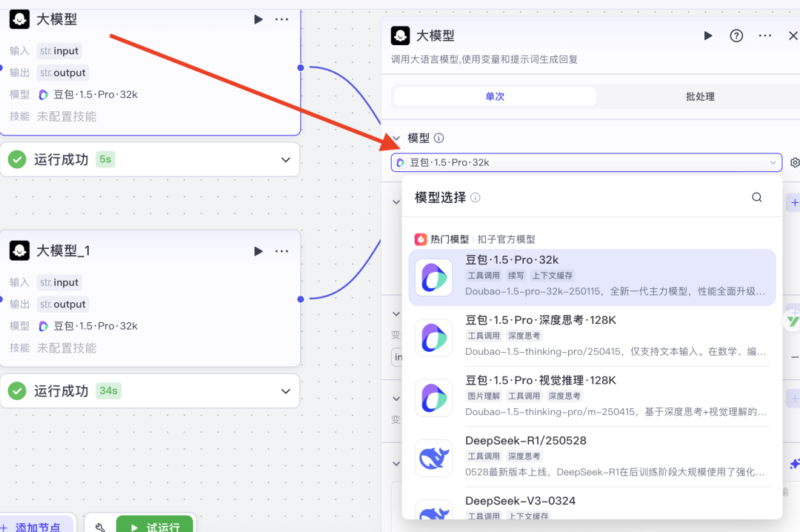Click the 大模型_1 node title
This screenshot has height=532, width=800.
tap(63, 250)
